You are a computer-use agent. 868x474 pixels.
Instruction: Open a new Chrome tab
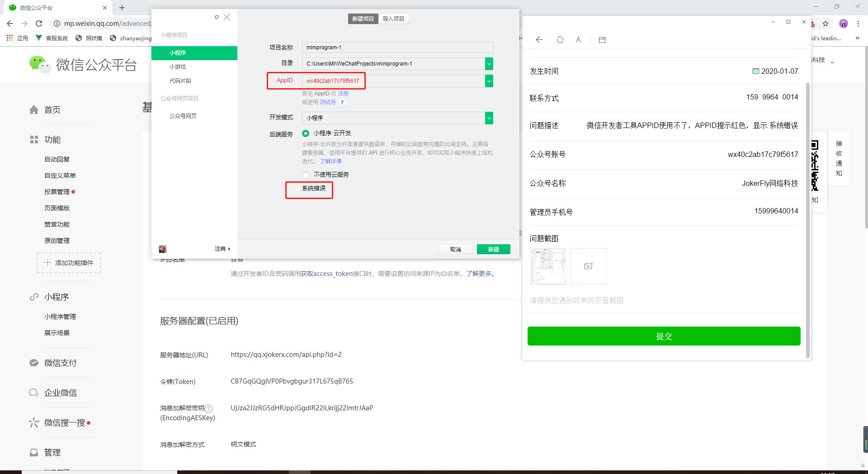tap(122, 8)
